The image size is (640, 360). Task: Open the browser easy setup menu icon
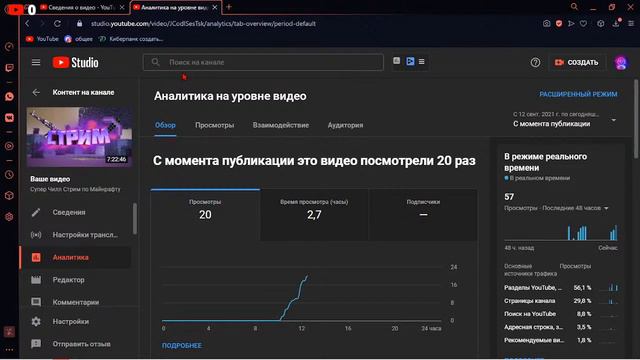point(631,24)
